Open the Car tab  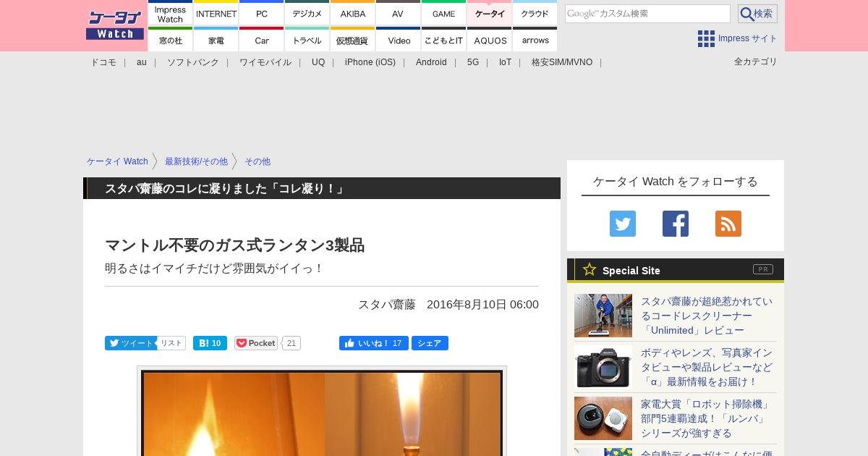pyautogui.click(x=261, y=40)
